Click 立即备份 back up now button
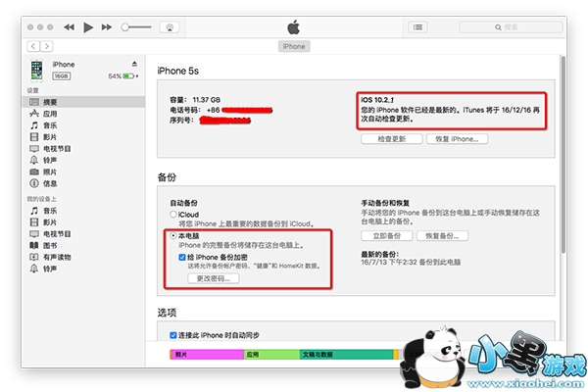Screen dimensions: 588x392 pyautogui.click(x=387, y=235)
